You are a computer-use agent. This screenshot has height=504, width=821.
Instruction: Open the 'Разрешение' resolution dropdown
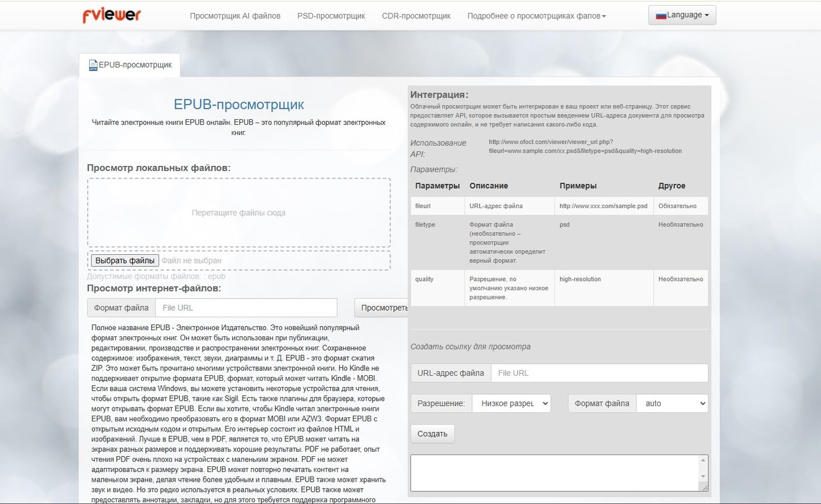(x=511, y=403)
